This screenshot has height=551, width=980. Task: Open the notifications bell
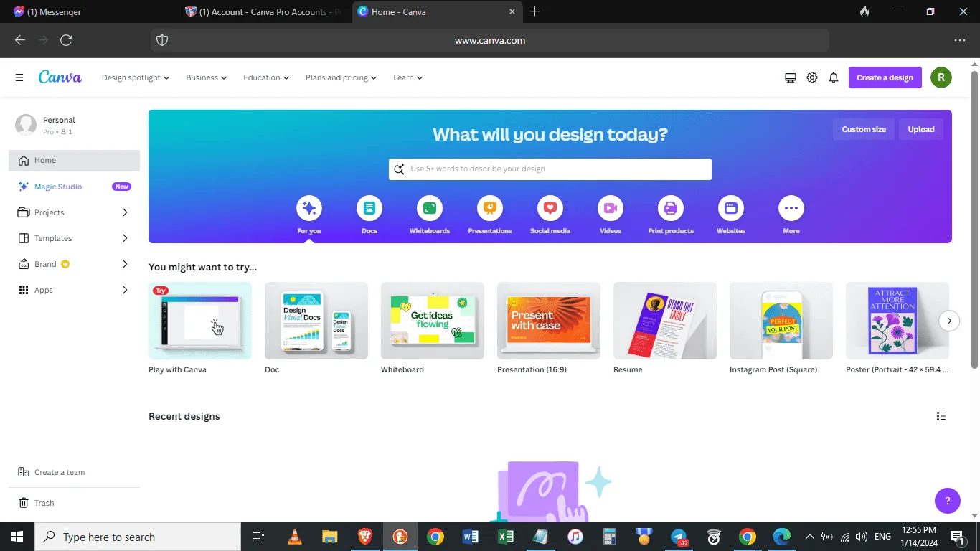[x=834, y=77]
